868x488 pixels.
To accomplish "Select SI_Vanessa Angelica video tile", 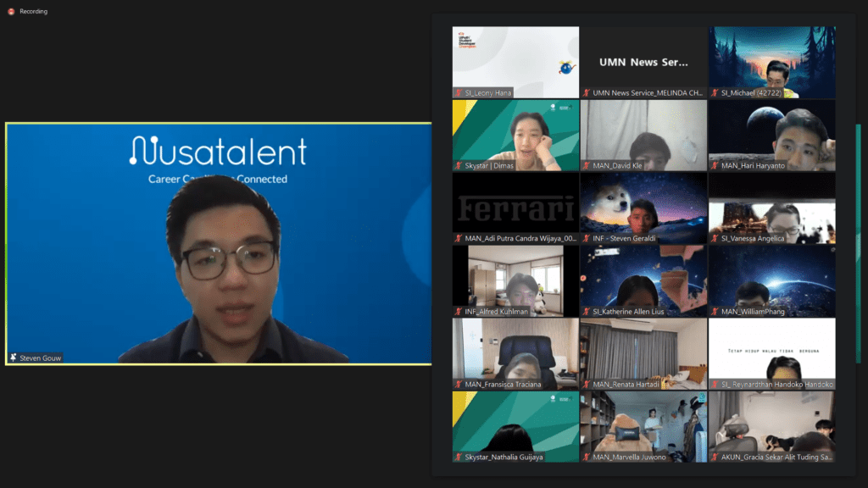I will click(x=771, y=208).
